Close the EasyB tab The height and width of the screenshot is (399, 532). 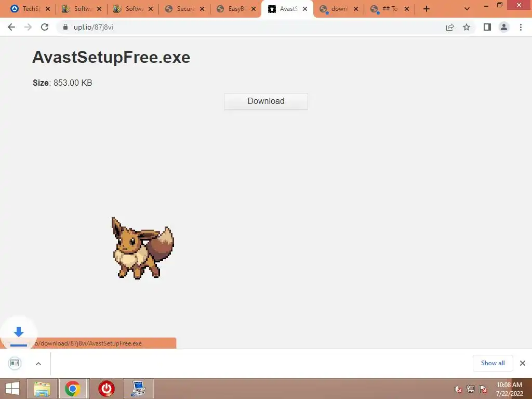click(254, 9)
